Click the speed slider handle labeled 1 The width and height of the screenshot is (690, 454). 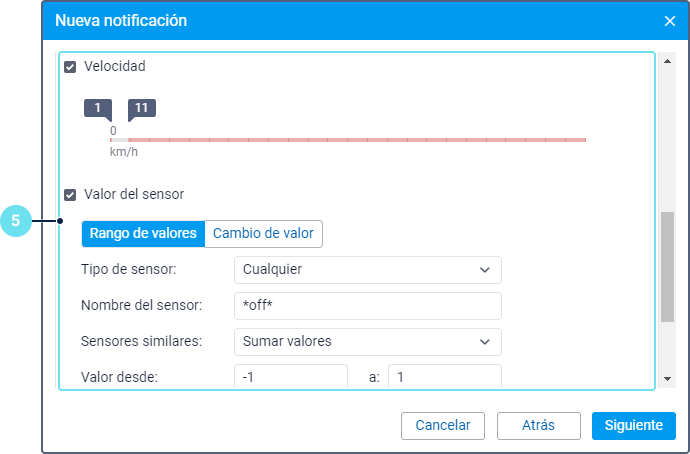pyautogui.click(x=98, y=109)
